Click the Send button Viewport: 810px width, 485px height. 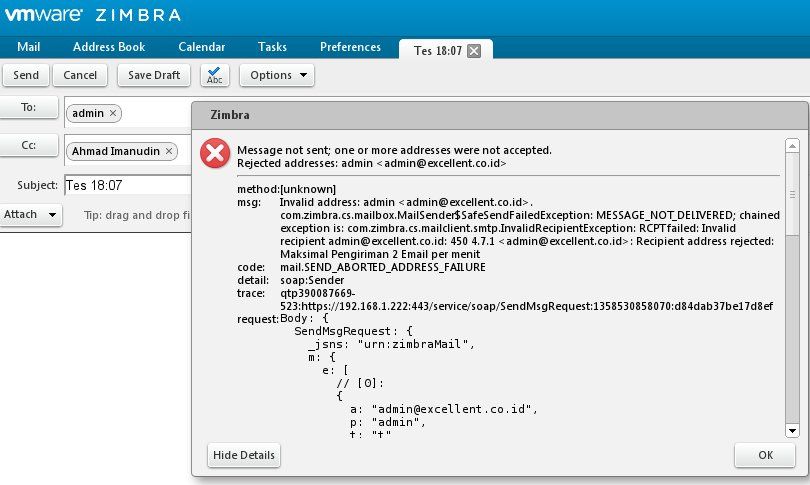click(x=26, y=75)
